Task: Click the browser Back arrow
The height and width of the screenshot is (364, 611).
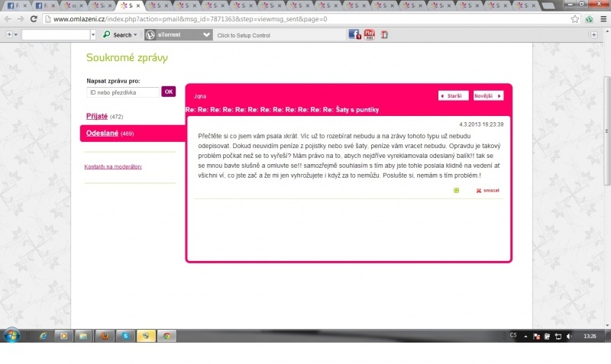Action: pos(8,19)
